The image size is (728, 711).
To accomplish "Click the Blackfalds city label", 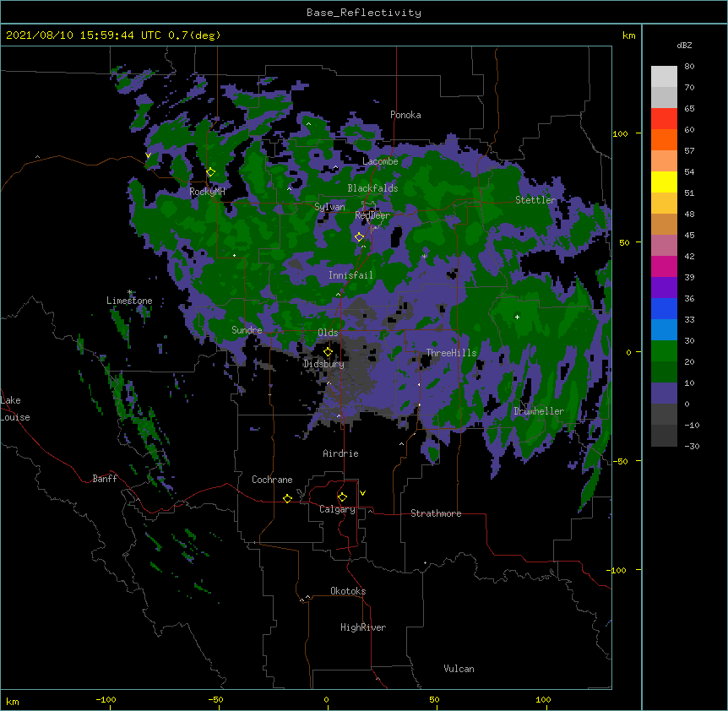I will (x=372, y=188).
